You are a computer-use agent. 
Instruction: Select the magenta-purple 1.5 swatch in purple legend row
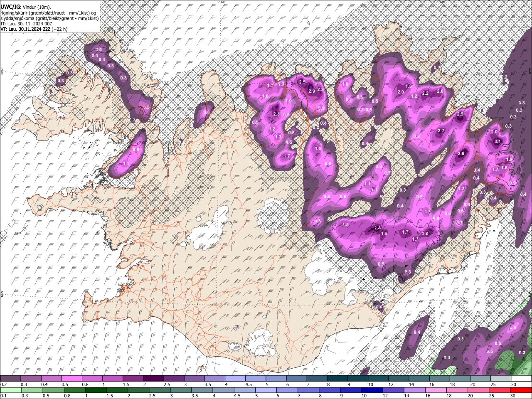point(133,379)
